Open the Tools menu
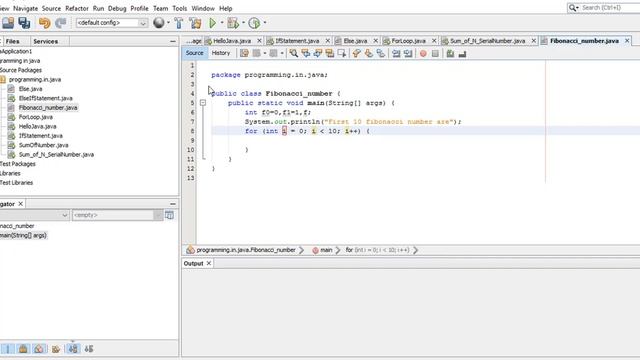The image size is (640, 360). [180, 8]
